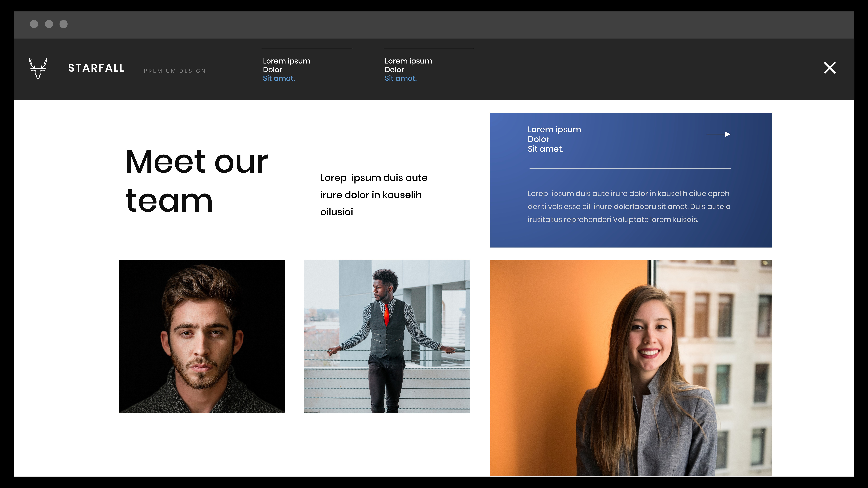Click the STARFALL brand name
This screenshot has height=488, width=868.
click(x=96, y=68)
